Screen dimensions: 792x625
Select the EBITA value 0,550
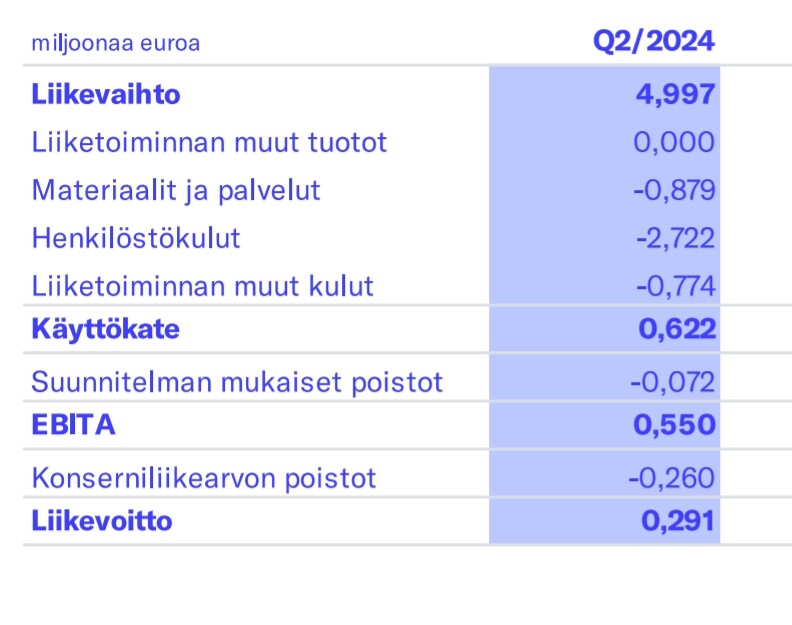[x=675, y=425]
